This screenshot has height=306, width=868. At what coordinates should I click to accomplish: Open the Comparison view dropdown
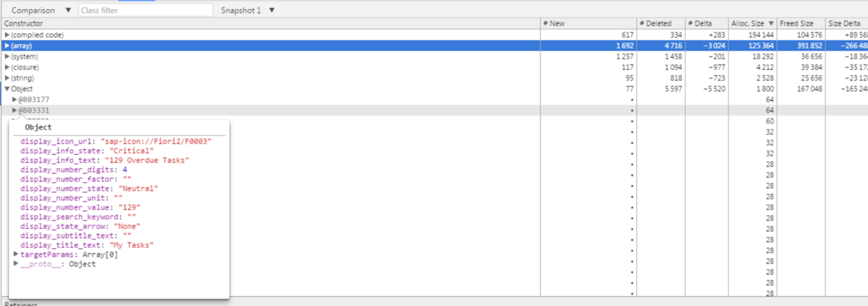[x=41, y=11]
